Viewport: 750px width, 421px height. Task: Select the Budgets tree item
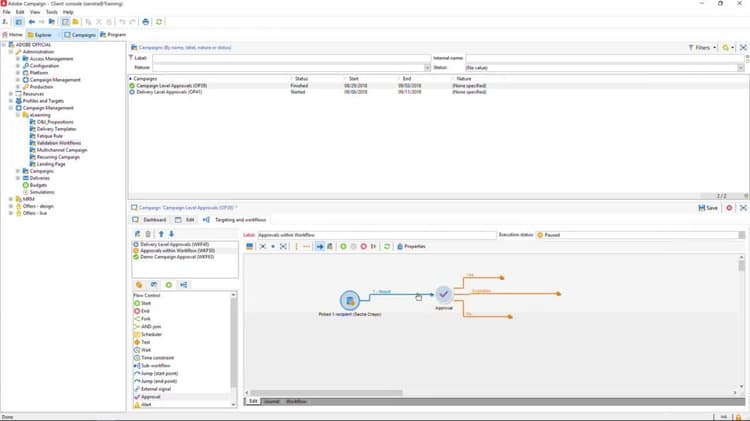coord(38,185)
